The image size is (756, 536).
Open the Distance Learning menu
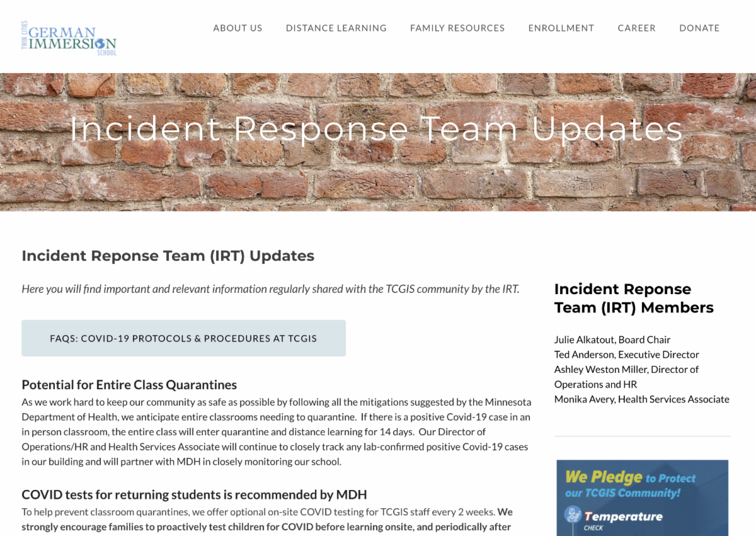coord(336,28)
